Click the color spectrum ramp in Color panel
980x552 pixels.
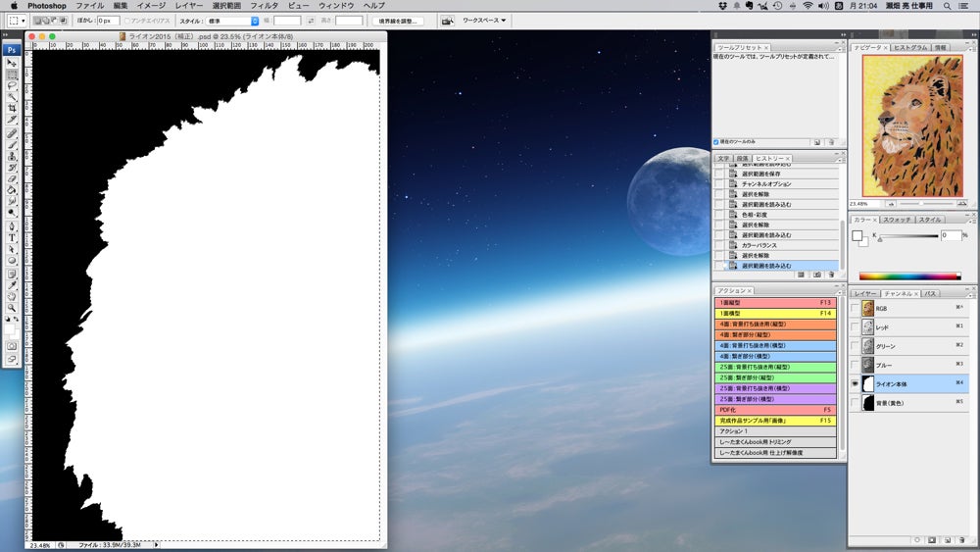coord(909,276)
